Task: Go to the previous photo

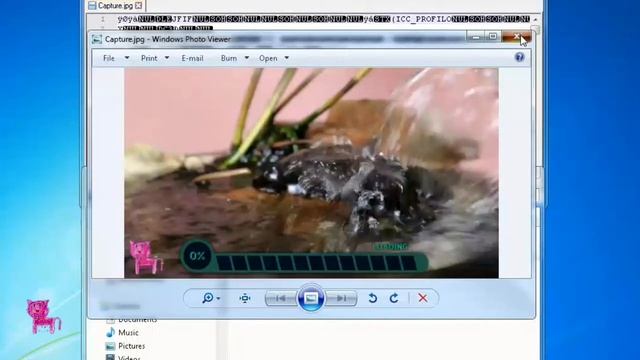Action: coord(281,298)
